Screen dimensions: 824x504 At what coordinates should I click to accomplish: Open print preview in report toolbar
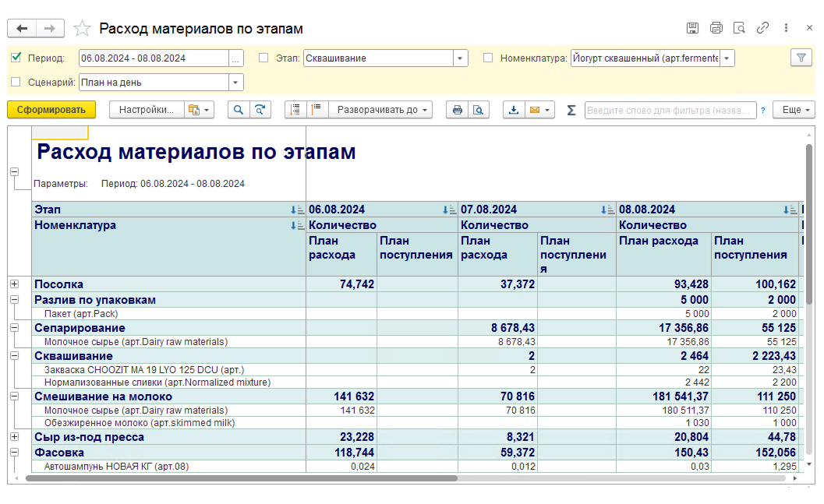point(478,110)
